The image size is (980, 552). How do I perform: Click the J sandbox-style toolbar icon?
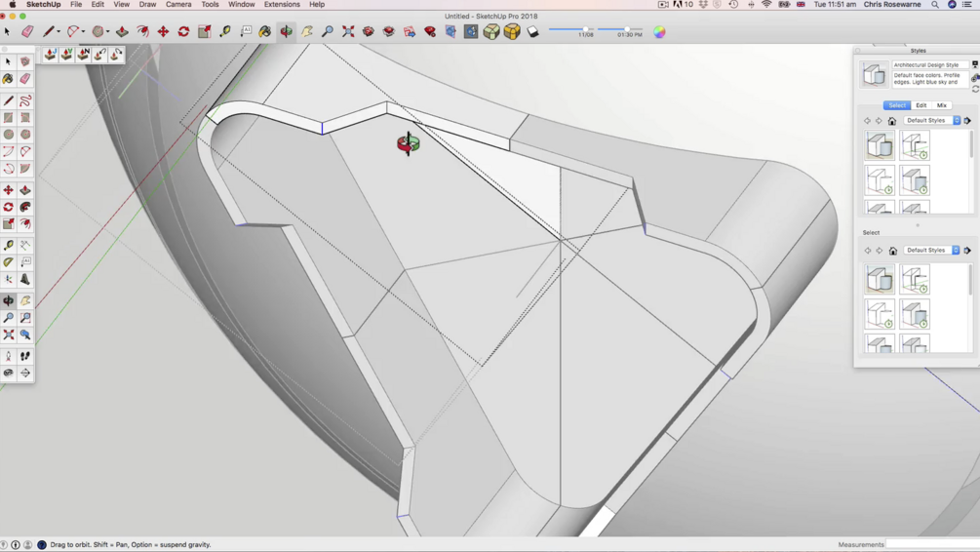pyautogui.click(x=50, y=55)
